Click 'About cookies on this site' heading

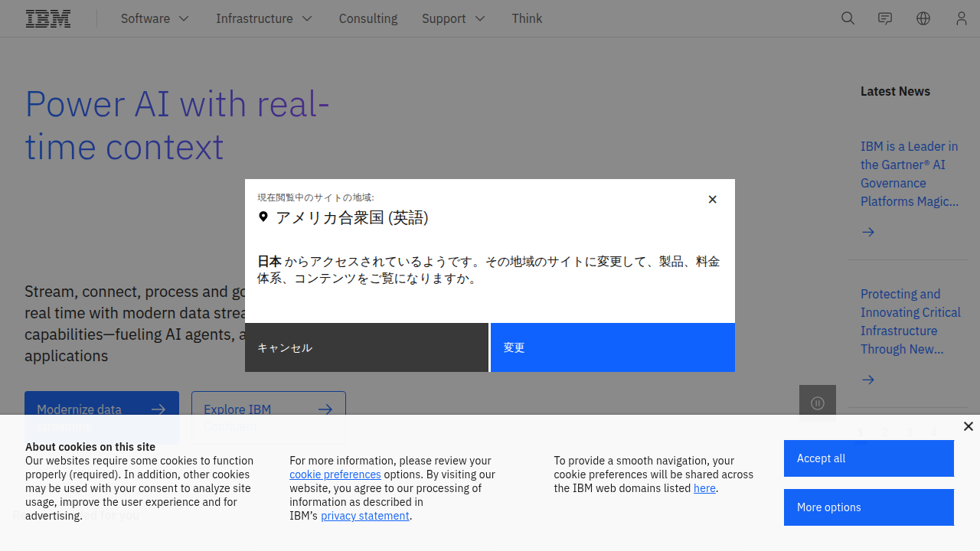coord(90,447)
